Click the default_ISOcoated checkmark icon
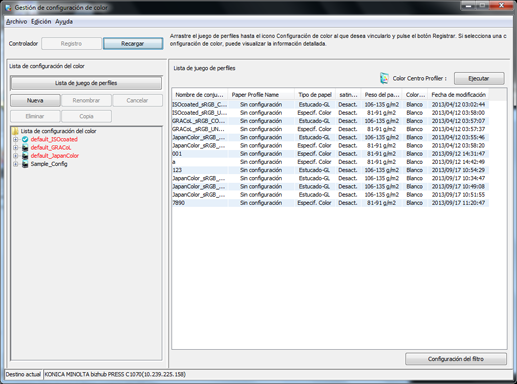The image size is (517, 384). point(25,139)
